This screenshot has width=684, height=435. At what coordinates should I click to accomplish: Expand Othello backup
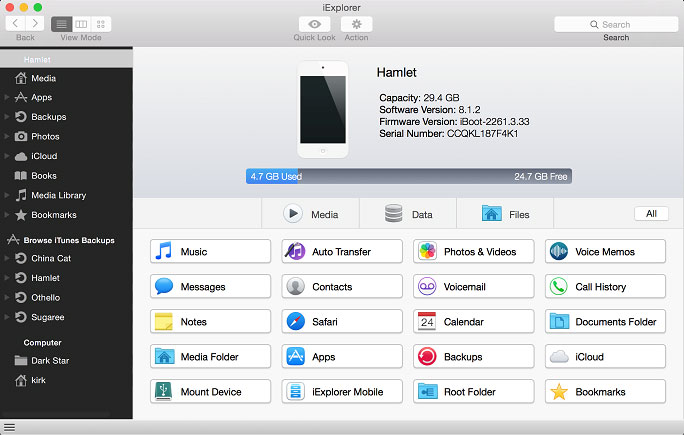[7, 298]
